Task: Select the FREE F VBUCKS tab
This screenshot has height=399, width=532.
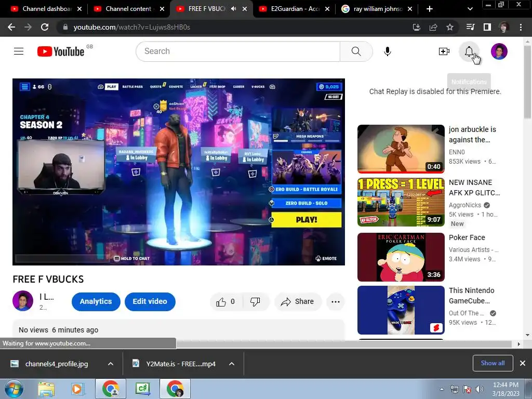Action: point(207,9)
